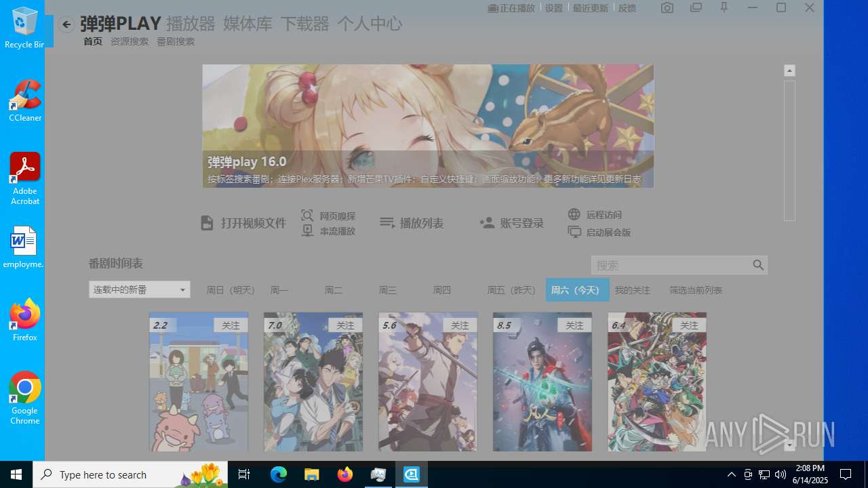This screenshot has width=868, height=488.
Task: Toggle 关注 on the 8.5 rated anime
Action: tap(574, 325)
